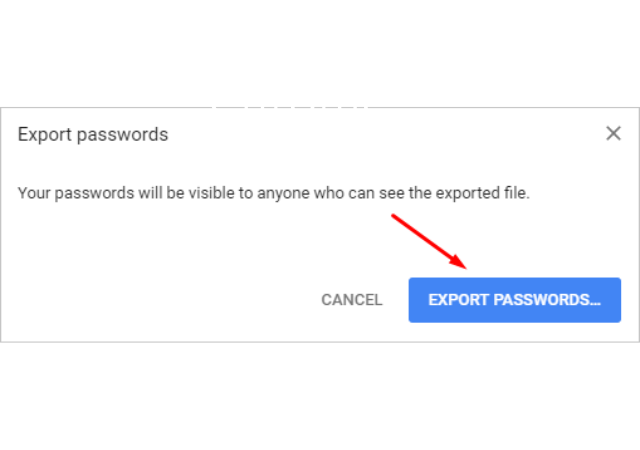Confirm with the blue EXPORT PASSWORDS… button
This screenshot has height=450, width=640.
point(515,300)
